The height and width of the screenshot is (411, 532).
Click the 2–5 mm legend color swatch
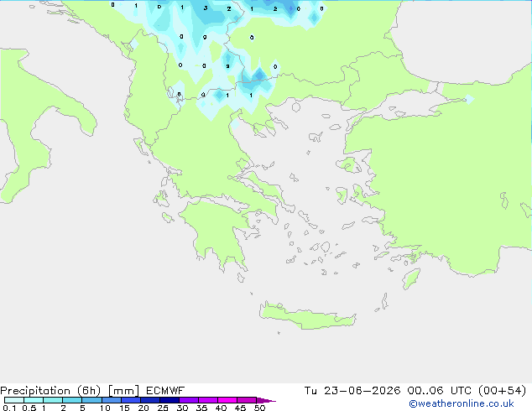(72, 400)
